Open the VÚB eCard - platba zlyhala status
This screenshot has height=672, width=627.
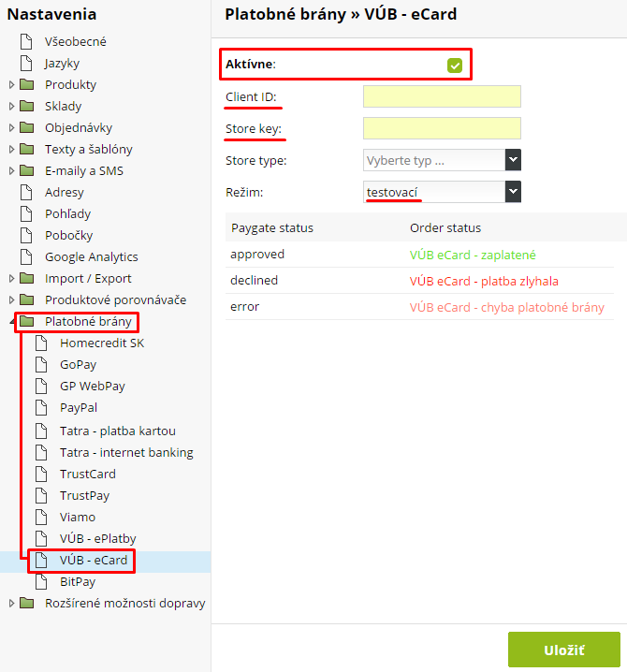pyautogui.click(x=484, y=281)
